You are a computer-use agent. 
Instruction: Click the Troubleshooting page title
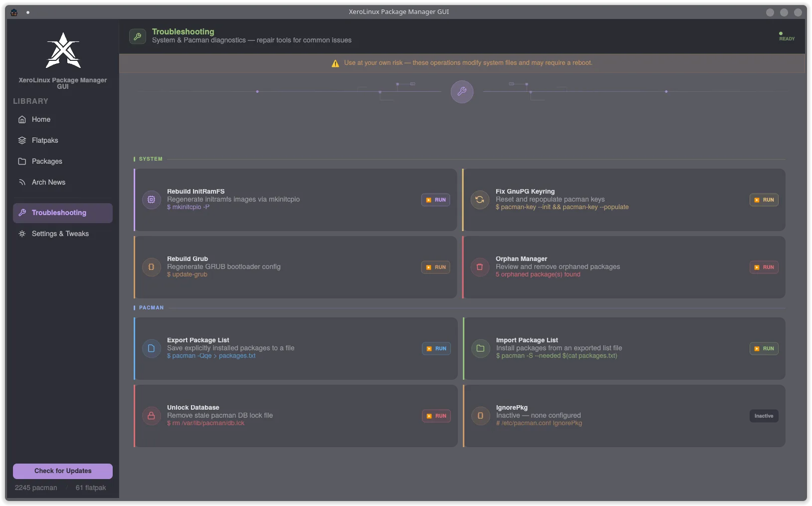click(183, 31)
